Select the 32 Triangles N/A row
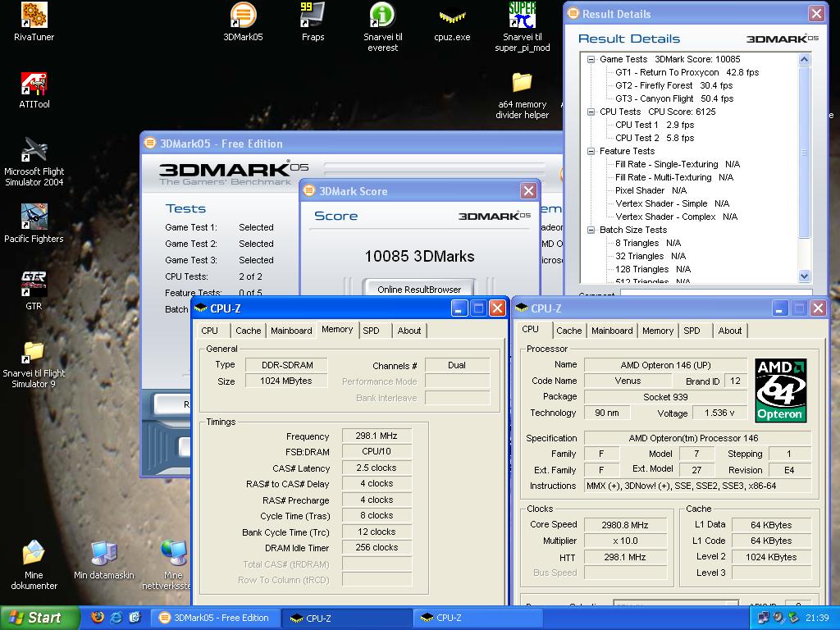Image resolution: width=840 pixels, height=630 pixels. click(x=650, y=256)
